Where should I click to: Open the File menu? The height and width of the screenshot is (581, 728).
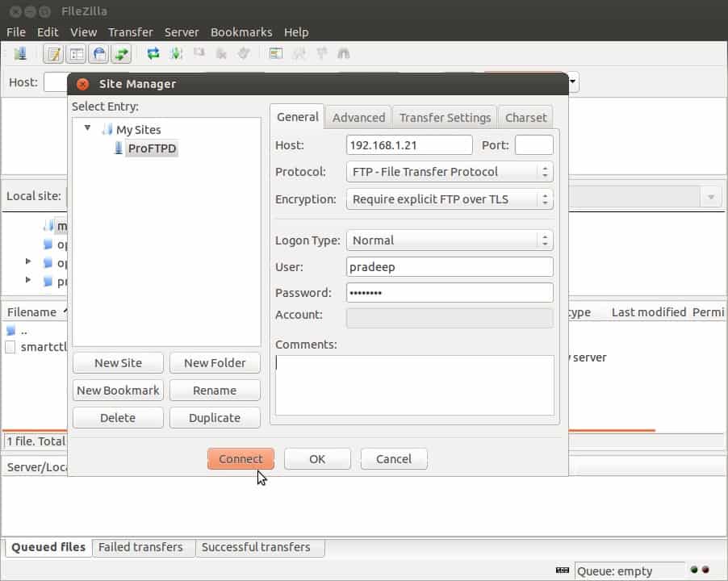click(x=16, y=32)
